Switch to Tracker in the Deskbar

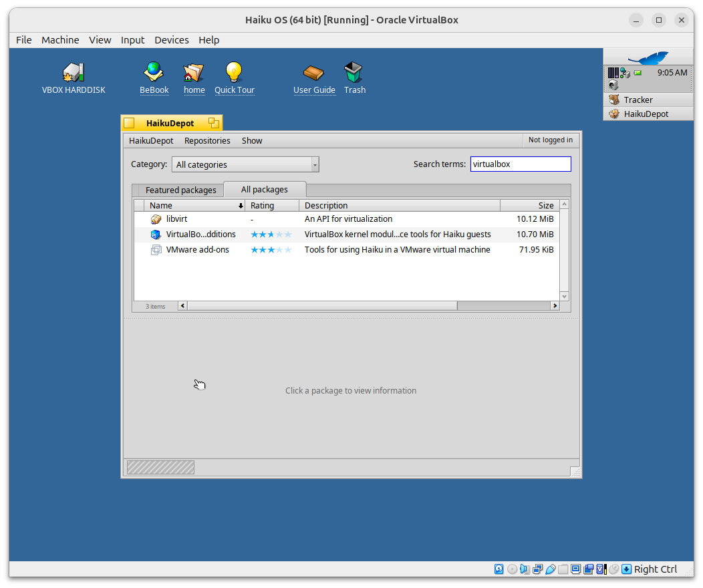[x=648, y=100]
